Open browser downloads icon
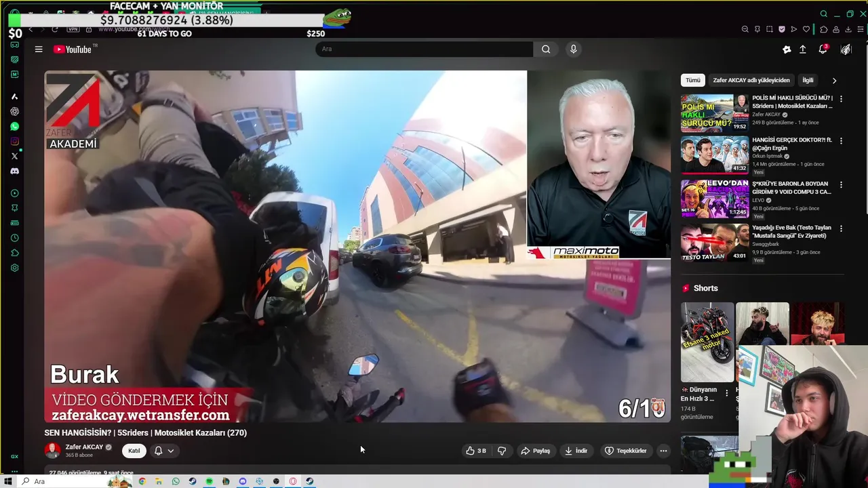The image size is (868, 488). coord(848,29)
